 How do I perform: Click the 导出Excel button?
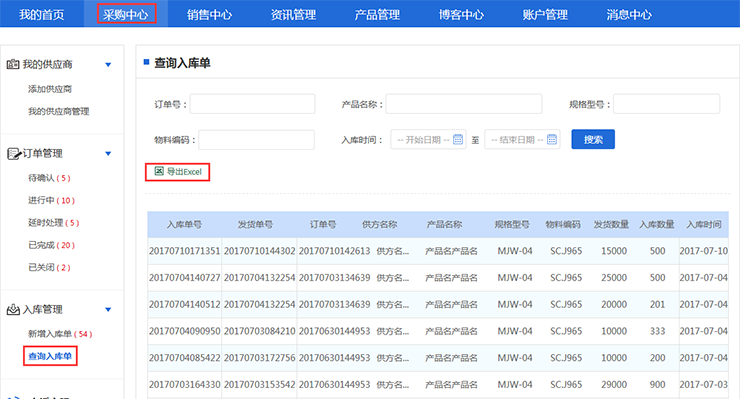(177, 172)
